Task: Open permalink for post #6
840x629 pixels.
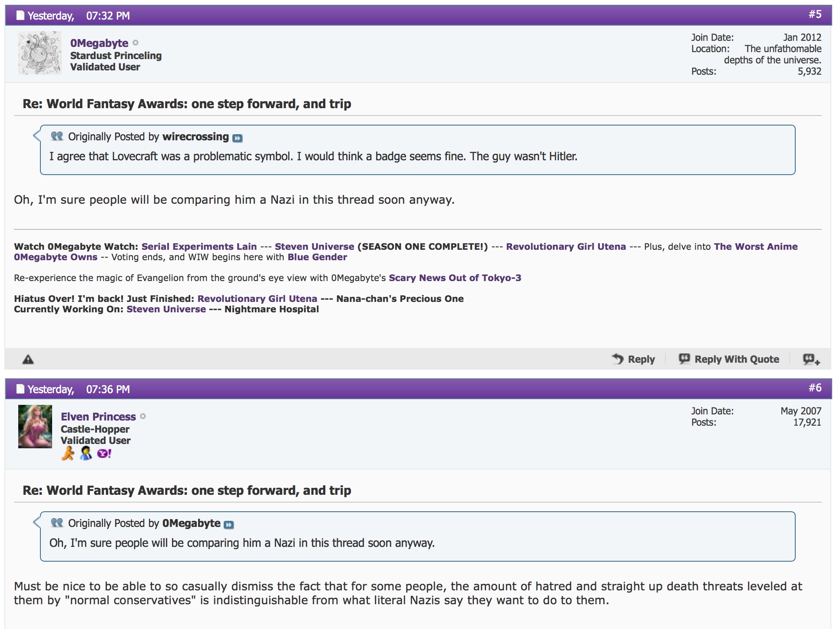Action: [815, 387]
